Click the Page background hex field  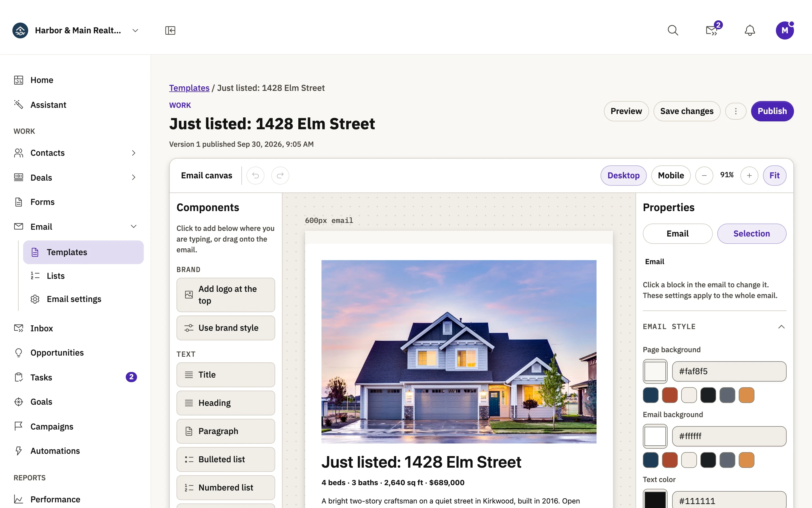729,371
